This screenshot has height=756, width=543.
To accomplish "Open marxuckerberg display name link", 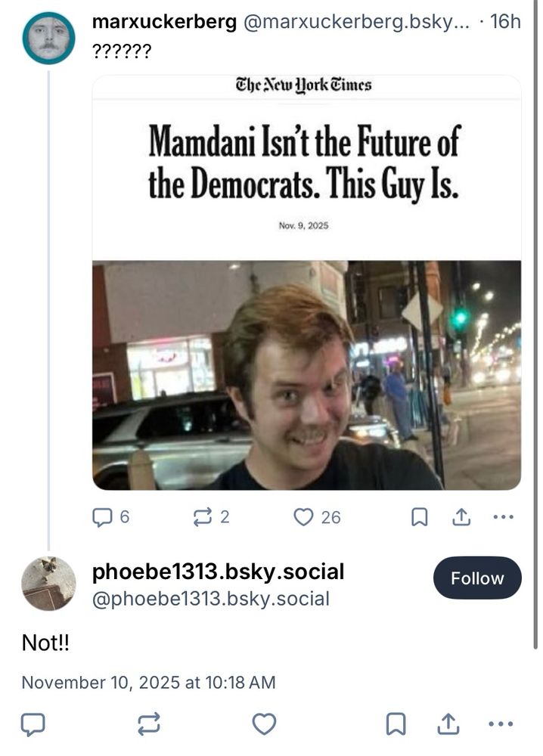I will click(163, 22).
